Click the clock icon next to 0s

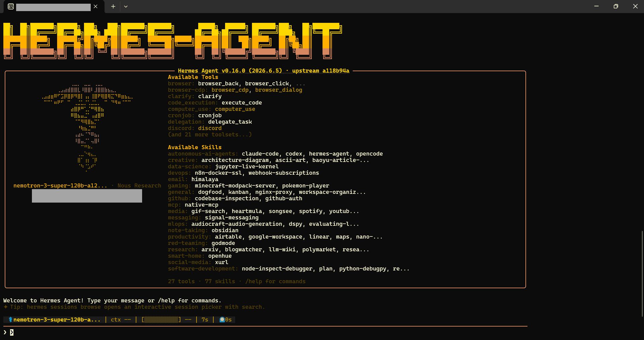point(222,320)
